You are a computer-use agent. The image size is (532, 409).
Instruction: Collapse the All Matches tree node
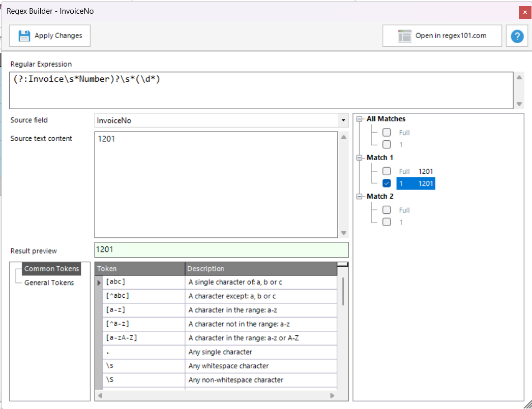(x=360, y=119)
